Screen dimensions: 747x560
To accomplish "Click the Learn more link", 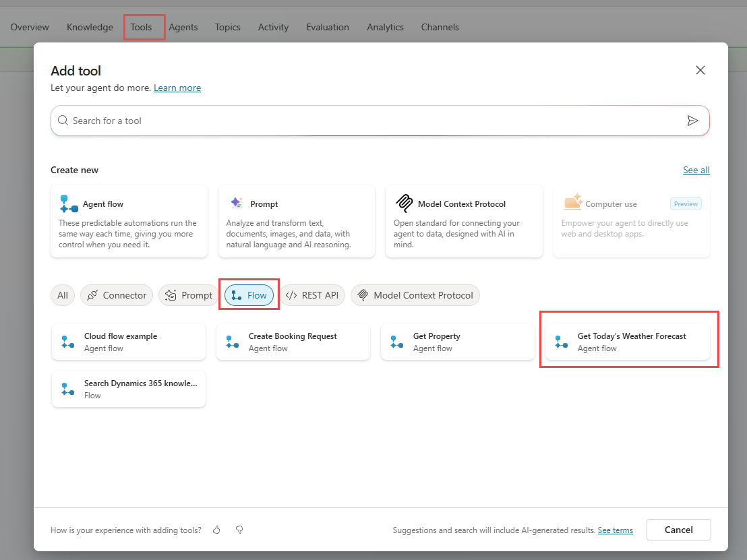I will [177, 88].
